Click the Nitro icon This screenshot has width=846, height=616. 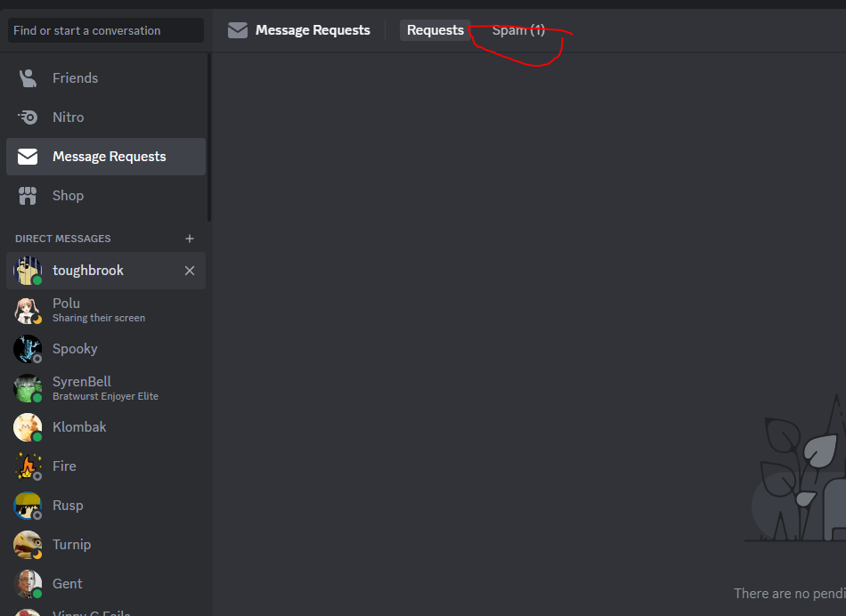[x=28, y=117]
